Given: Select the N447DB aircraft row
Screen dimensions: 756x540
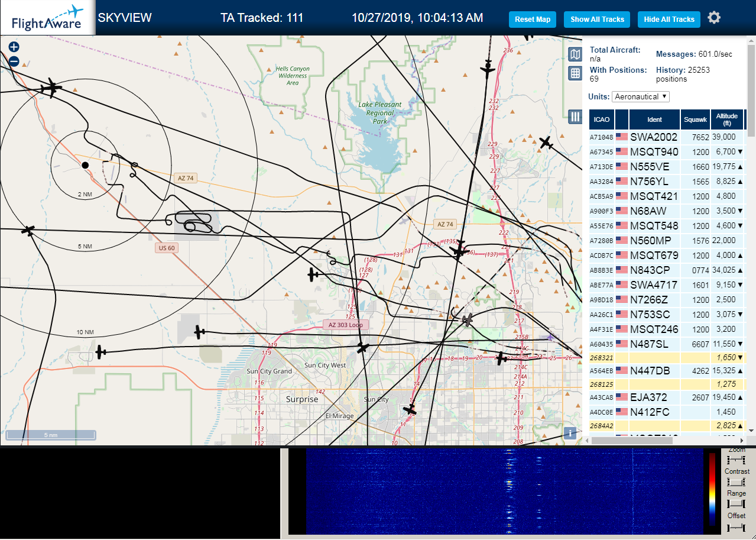Looking at the screenshot, I should coord(667,370).
